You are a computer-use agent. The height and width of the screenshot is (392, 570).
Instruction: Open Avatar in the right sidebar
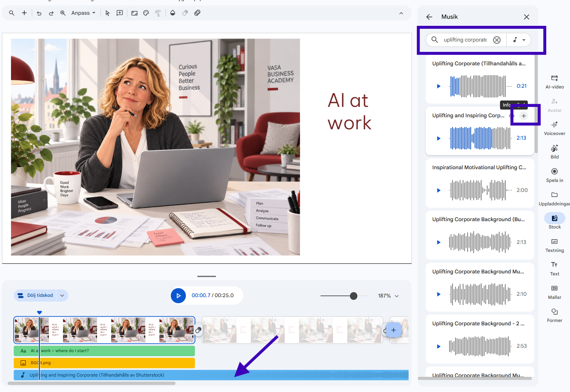point(555,106)
